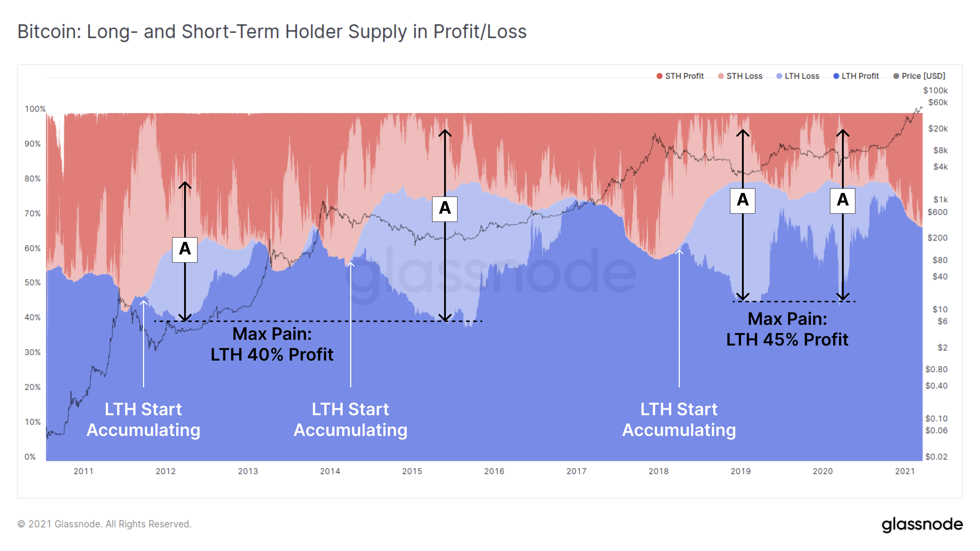Click the 50% y-axis label
Screen dimensions: 980x551
[33, 283]
